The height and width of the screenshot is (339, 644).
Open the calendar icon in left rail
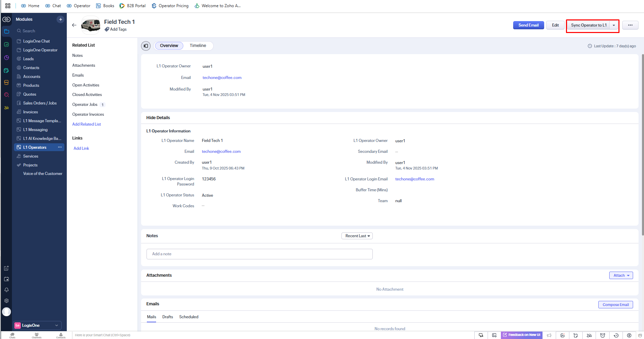[6, 279]
